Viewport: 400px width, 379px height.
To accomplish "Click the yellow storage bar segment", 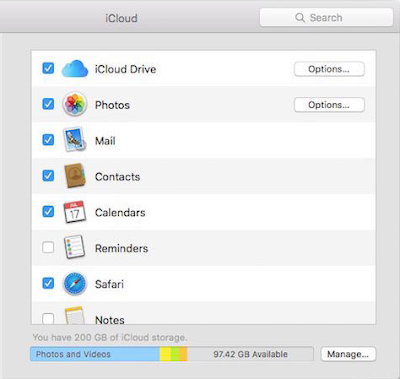I will click(x=165, y=354).
